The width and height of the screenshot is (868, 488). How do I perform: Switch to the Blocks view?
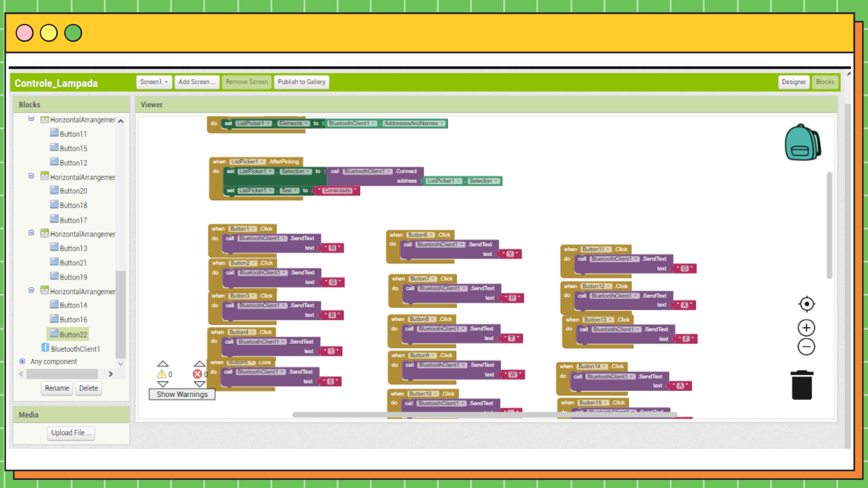(825, 82)
